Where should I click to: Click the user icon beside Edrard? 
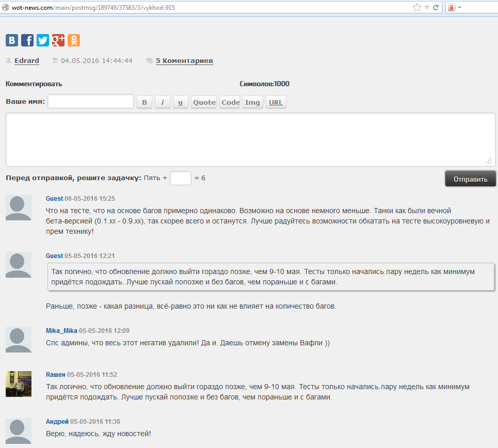9,60
